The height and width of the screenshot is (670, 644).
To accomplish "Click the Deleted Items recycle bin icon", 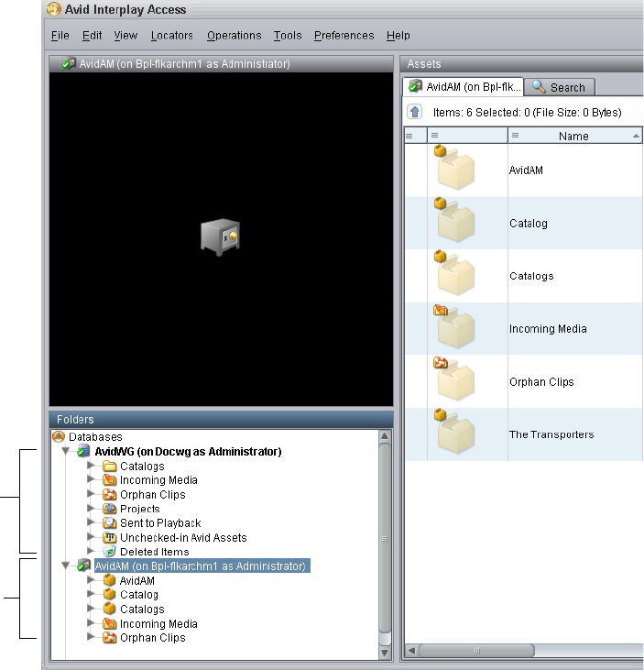I will 110,551.
